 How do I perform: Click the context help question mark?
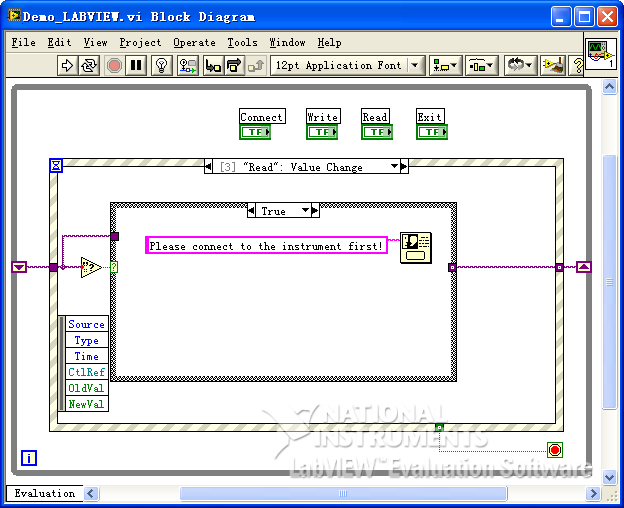tap(577, 65)
